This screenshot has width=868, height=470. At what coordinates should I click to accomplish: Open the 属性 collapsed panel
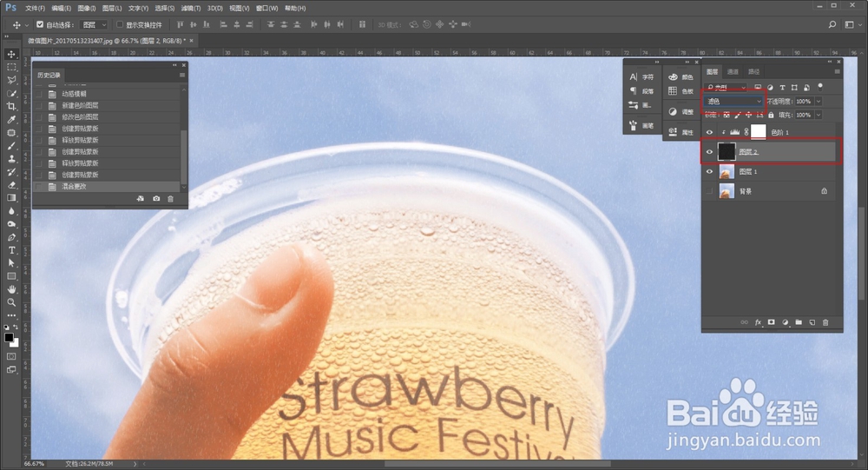tap(681, 132)
